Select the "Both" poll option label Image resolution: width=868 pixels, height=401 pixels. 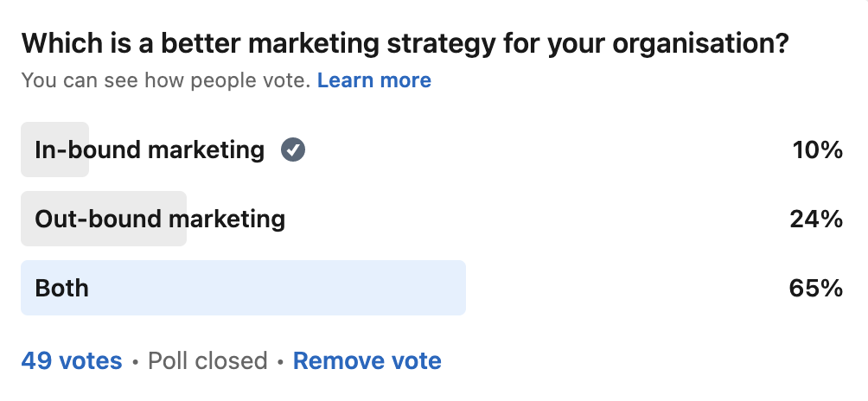coord(61,288)
